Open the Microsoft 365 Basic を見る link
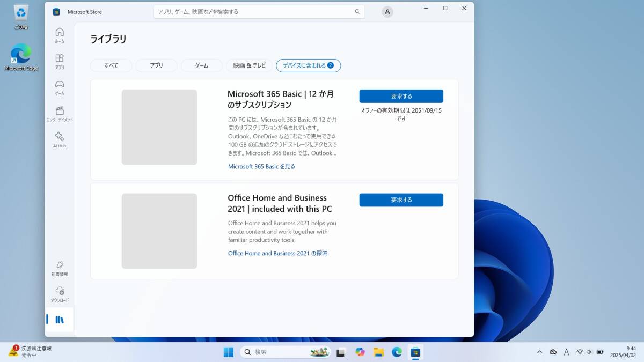Screen dimensions: 644x362 tap(262, 166)
